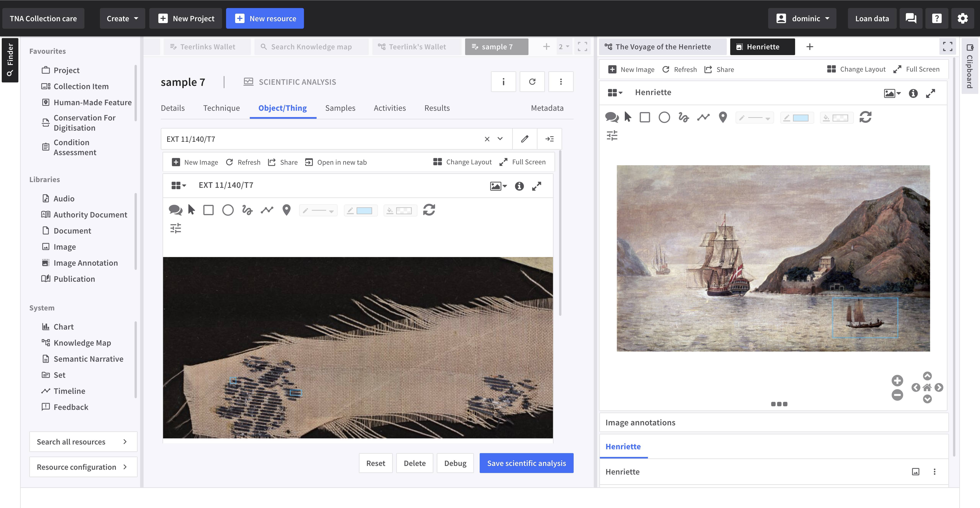Switch to the Samples tab

(340, 108)
